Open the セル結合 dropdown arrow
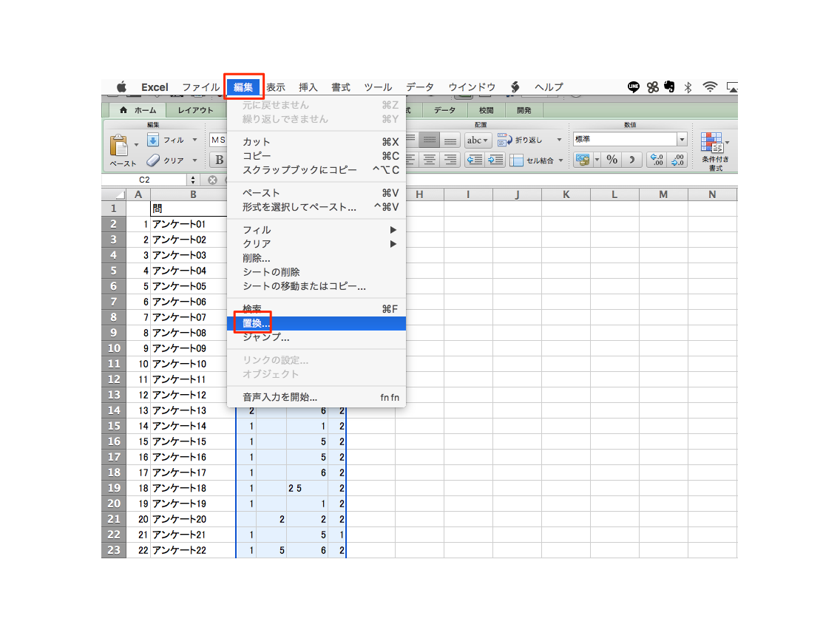The image size is (840, 630). (x=561, y=160)
